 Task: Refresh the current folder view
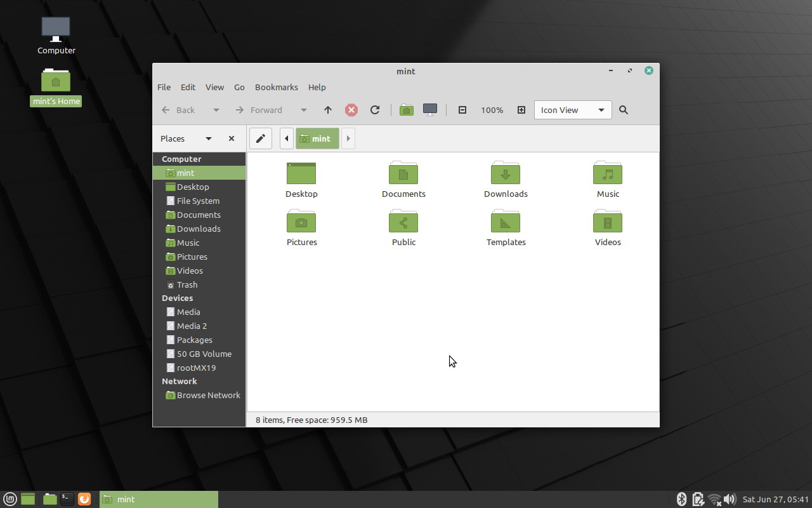[x=375, y=110]
